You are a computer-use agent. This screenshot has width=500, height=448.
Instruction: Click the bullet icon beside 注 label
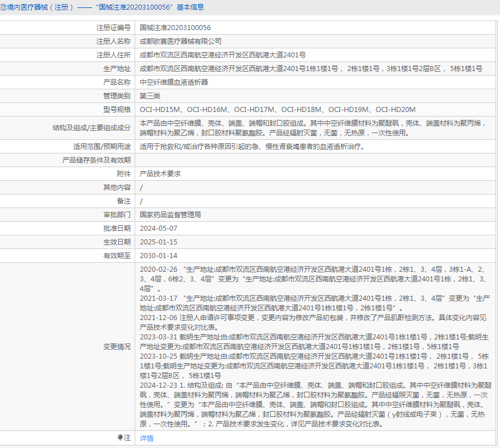coord(120,437)
